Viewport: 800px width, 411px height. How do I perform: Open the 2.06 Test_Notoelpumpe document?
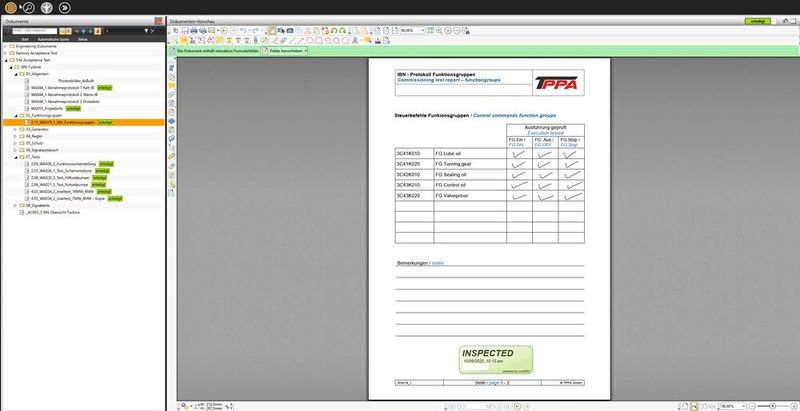[x=60, y=185]
